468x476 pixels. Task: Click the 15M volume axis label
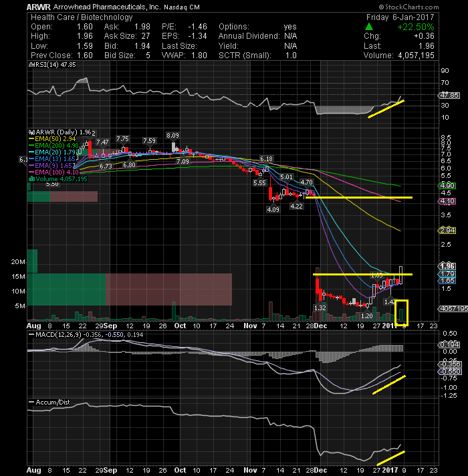coord(18,277)
